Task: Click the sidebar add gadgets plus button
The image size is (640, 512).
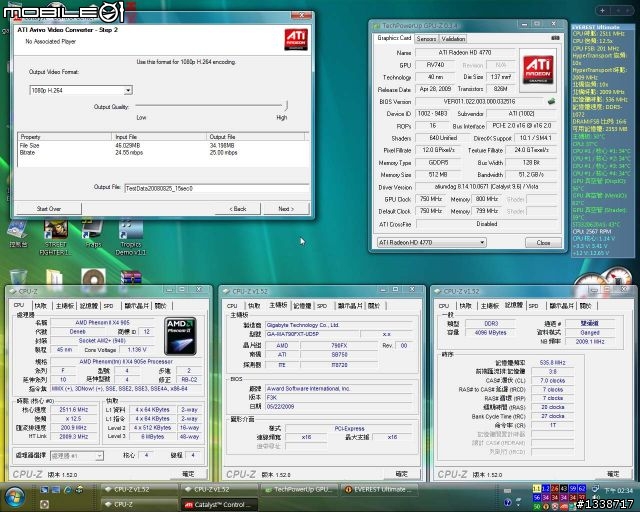Action: [602, 11]
